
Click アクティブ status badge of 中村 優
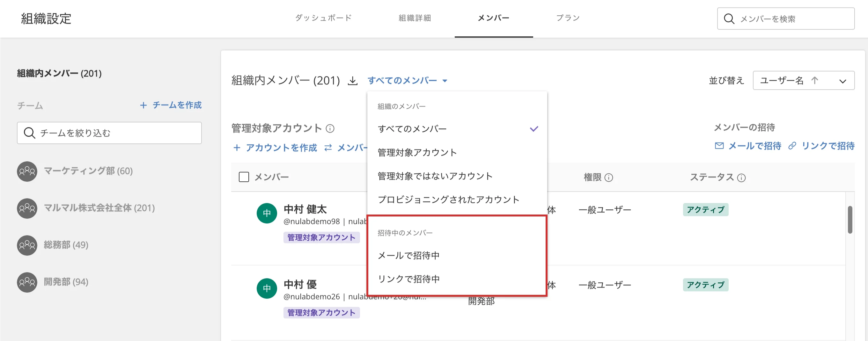click(x=706, y=285)
